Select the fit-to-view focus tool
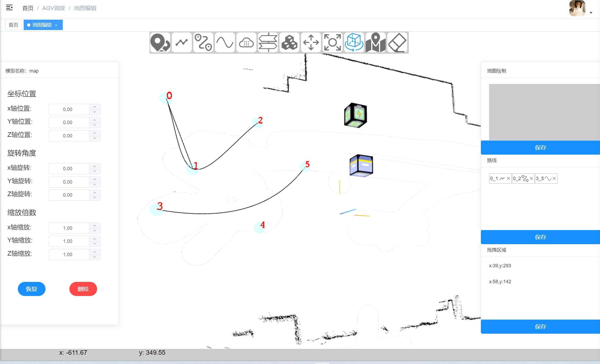This screenshot has width=600, height=364. (332, 43)
